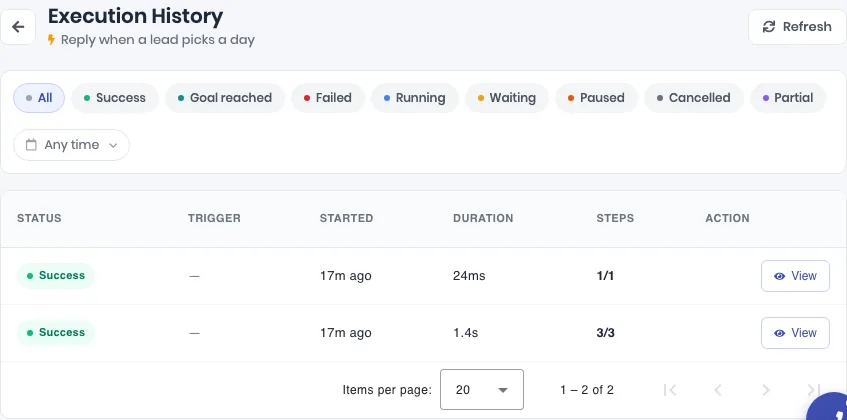Click the STARTED column header
Screen dimensions: 847x420
pos(346,218)
